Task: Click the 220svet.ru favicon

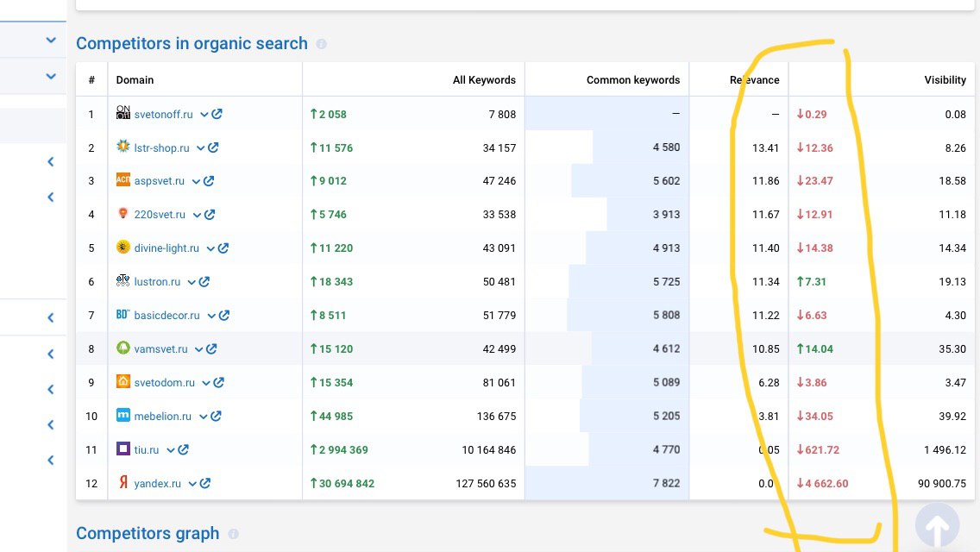Action: tap(123, 213)
